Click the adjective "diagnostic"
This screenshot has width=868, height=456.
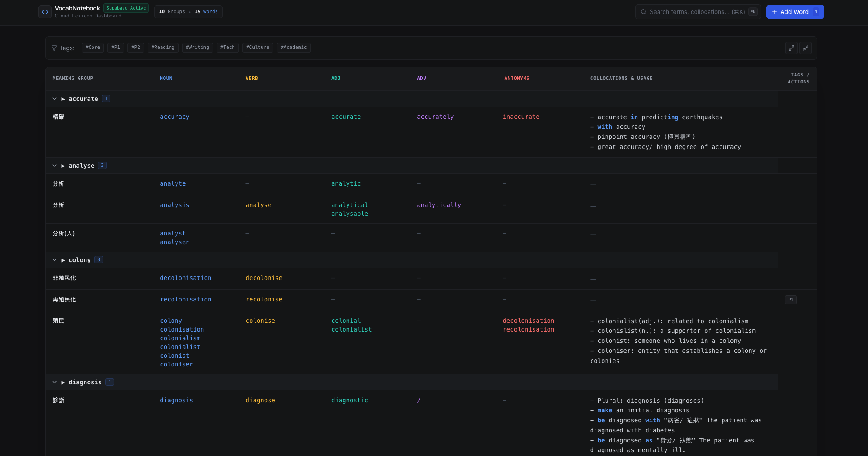click(350, 400)
